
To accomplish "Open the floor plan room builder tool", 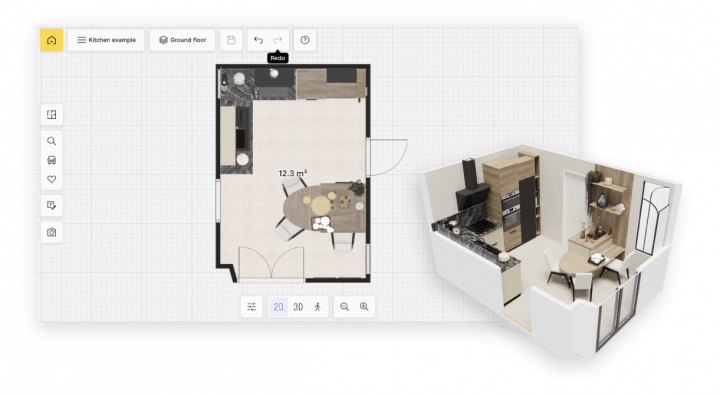I will (x=51, y=114).
